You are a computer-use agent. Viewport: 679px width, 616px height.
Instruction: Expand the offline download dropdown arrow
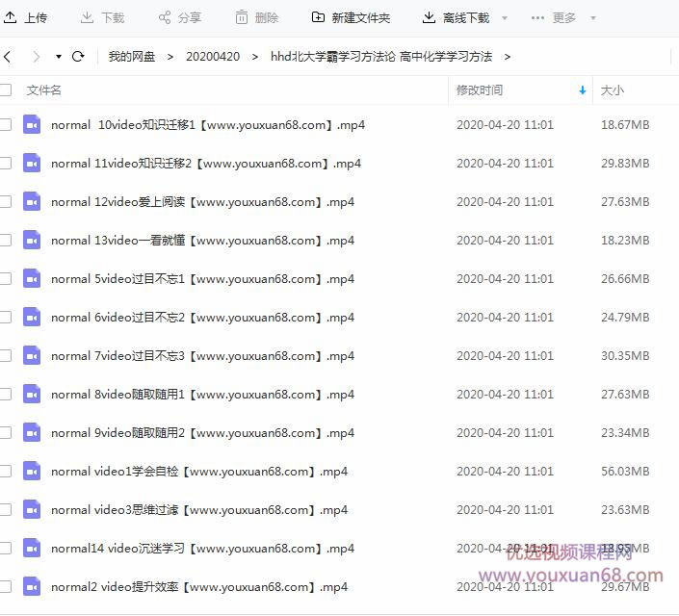coord(505,18)
